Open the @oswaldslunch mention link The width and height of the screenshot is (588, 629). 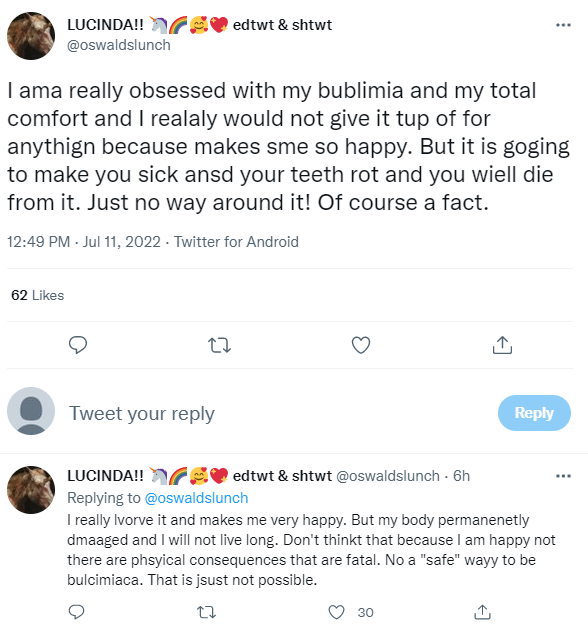click(x=196, y=498)
